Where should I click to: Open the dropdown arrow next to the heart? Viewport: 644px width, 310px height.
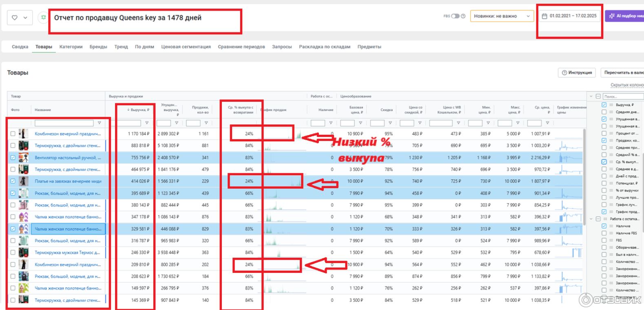25,18
